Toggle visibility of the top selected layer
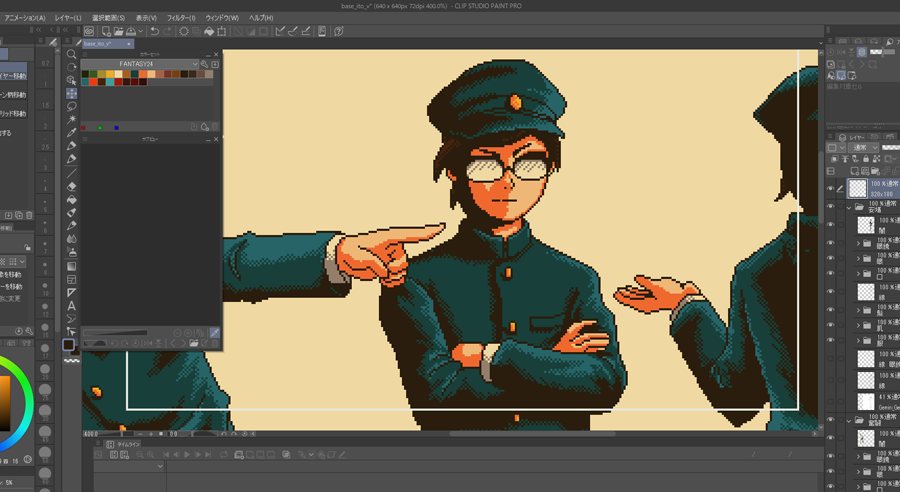 tap(830, 188)
